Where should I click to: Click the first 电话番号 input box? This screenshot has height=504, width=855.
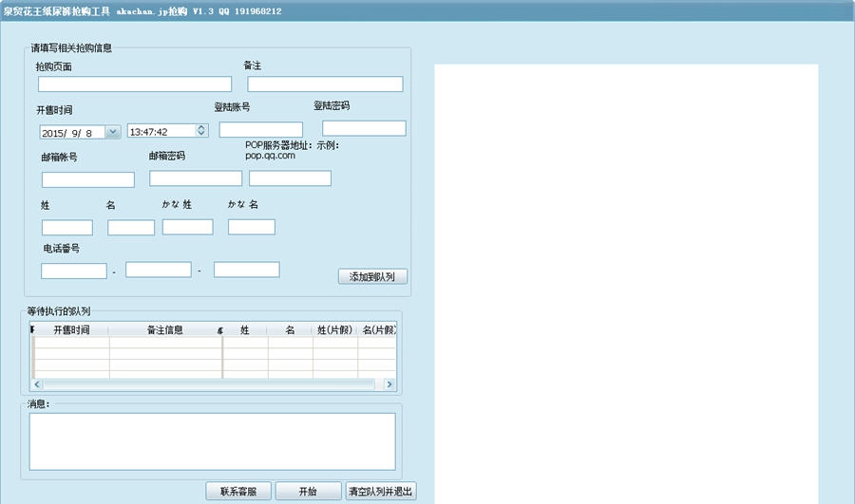[73, 271]
